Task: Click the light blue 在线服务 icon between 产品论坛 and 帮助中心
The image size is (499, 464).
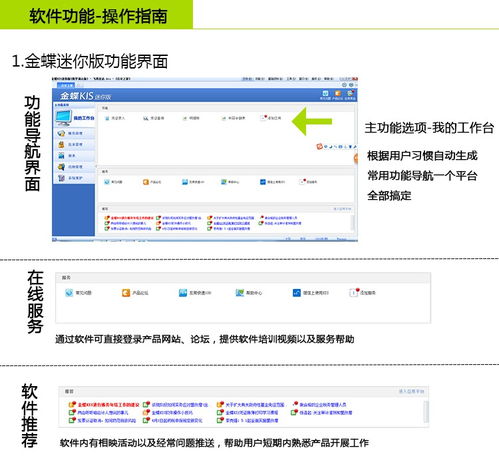Action: coord(183,293)
